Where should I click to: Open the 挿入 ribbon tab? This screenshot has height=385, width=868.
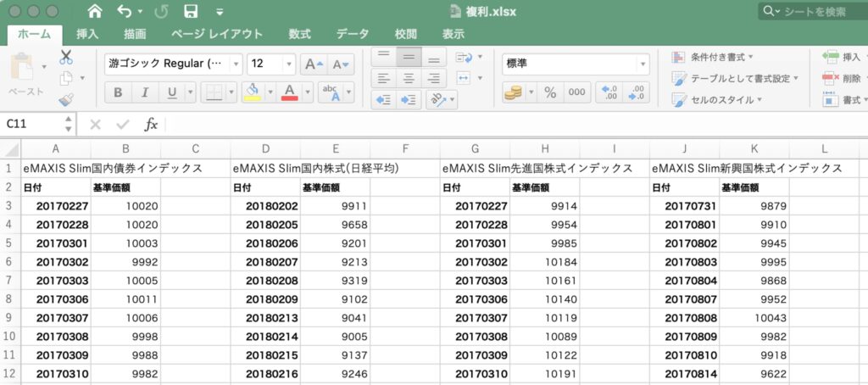[x=87, y=35]
